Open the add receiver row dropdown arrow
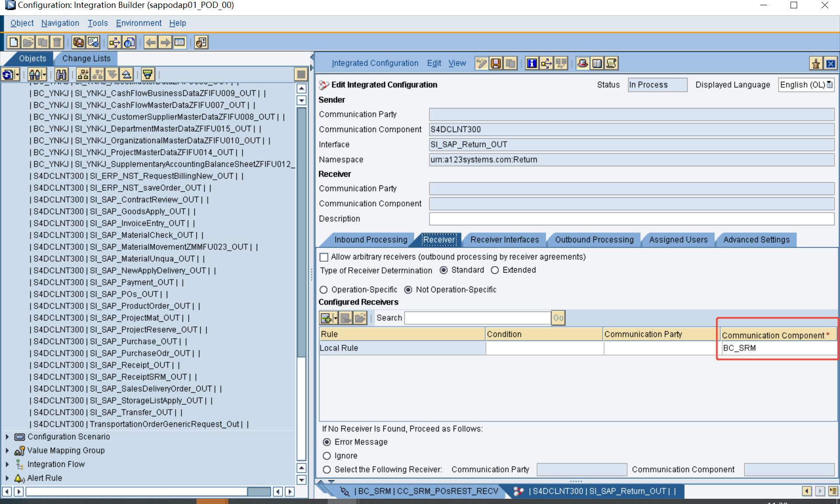Image resolution: width=840 pixels, height=504 pixels. [x=336, y=318]
